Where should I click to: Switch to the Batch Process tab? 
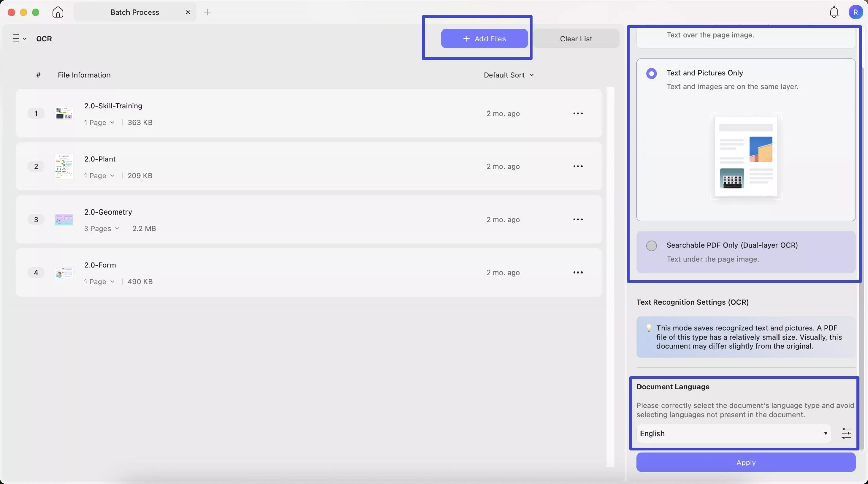point(135,12)
